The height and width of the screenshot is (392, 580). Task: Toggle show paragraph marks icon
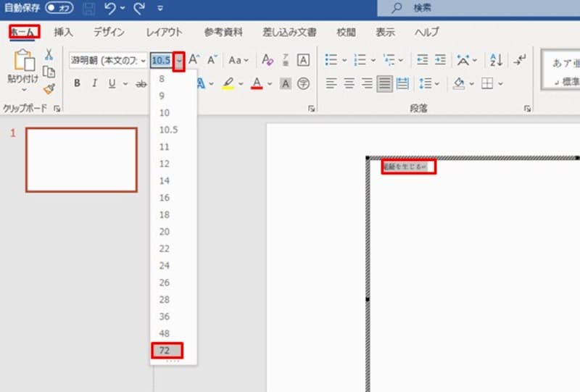pos(520,59)
